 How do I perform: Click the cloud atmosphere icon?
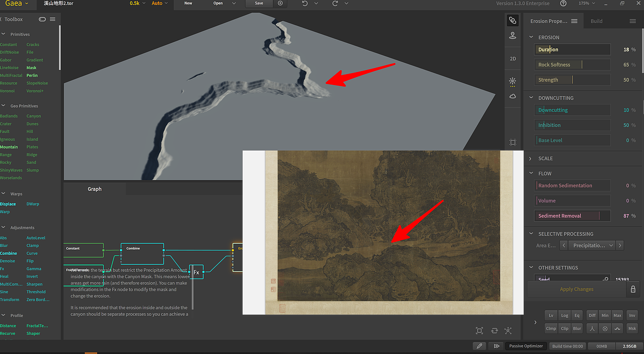[513, 96]
